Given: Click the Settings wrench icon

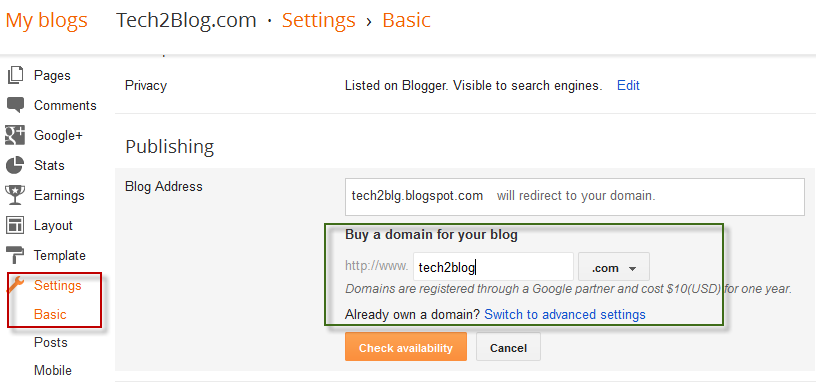Looking at the screenshot, I should tap(15, 285).
